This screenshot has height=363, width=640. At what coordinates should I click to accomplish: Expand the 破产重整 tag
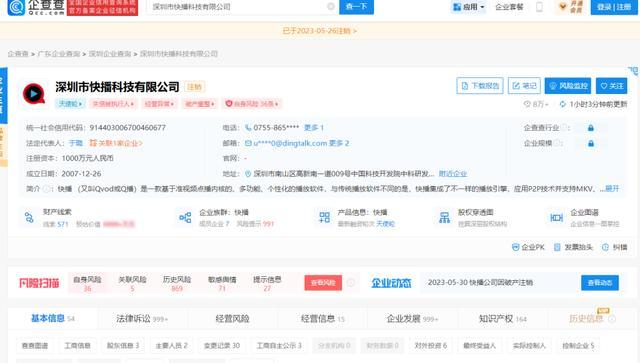(200, 104)
